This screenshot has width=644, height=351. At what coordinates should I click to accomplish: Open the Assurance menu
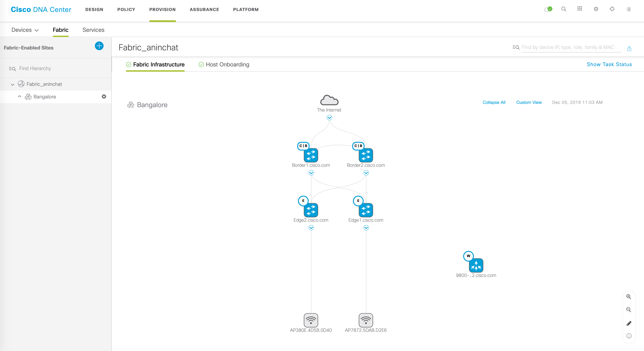click(x=204, y=9)
